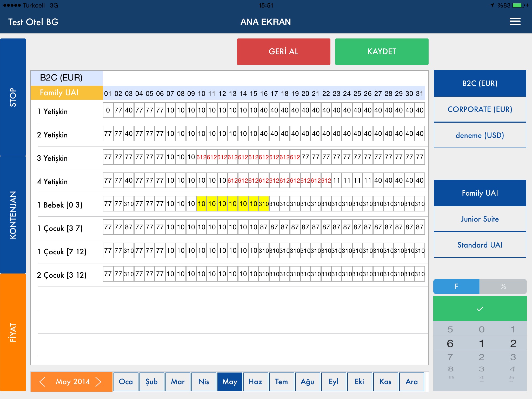This screenshot has width=532, height=399.
Task: Go to previous month with left arrow
Action: (42, 382)
